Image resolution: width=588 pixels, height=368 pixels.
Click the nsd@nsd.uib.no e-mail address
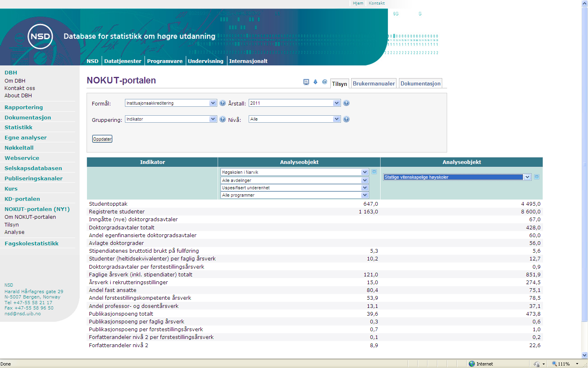tap(22, 314)
